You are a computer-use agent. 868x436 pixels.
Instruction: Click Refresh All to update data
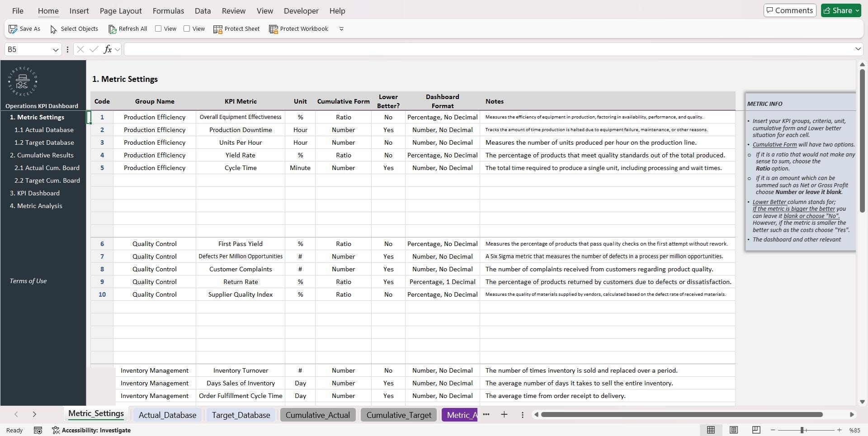[128, 28]
